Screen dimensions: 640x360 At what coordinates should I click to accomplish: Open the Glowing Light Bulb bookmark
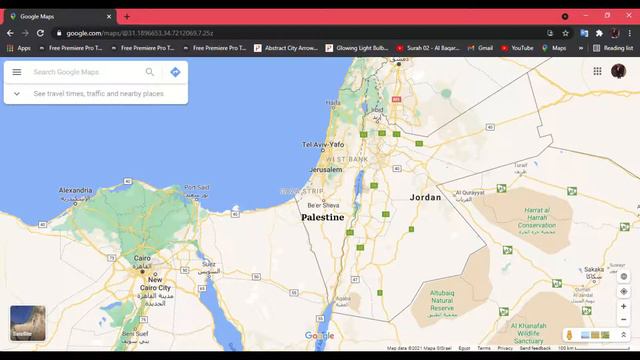(x=357, y=48)
